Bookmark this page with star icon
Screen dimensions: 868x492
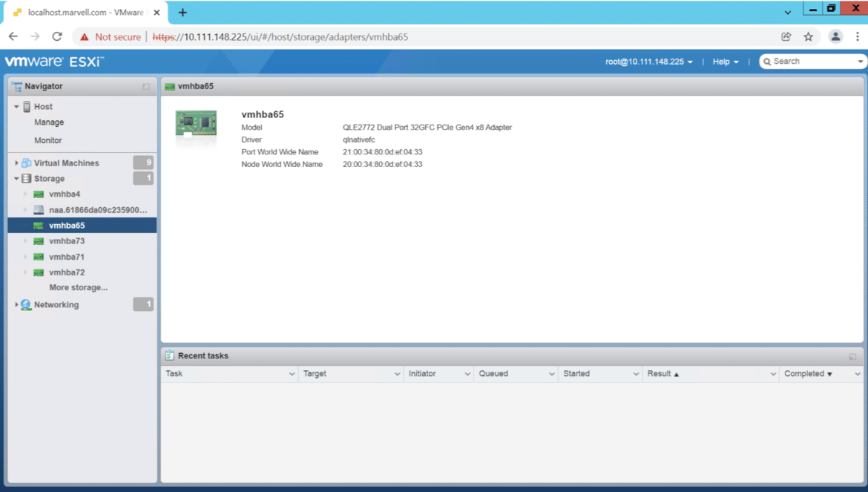(x=808, y=36)
